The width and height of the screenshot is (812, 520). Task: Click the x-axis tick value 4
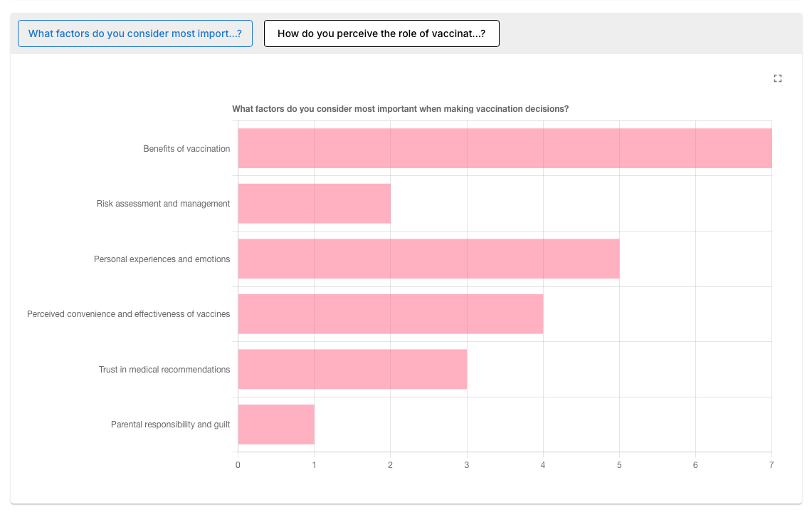543,465
